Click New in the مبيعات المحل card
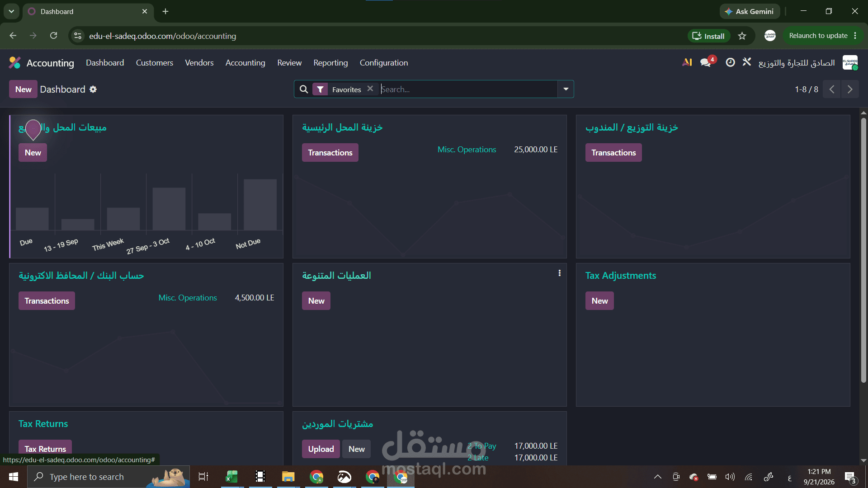 click(33, 153)
